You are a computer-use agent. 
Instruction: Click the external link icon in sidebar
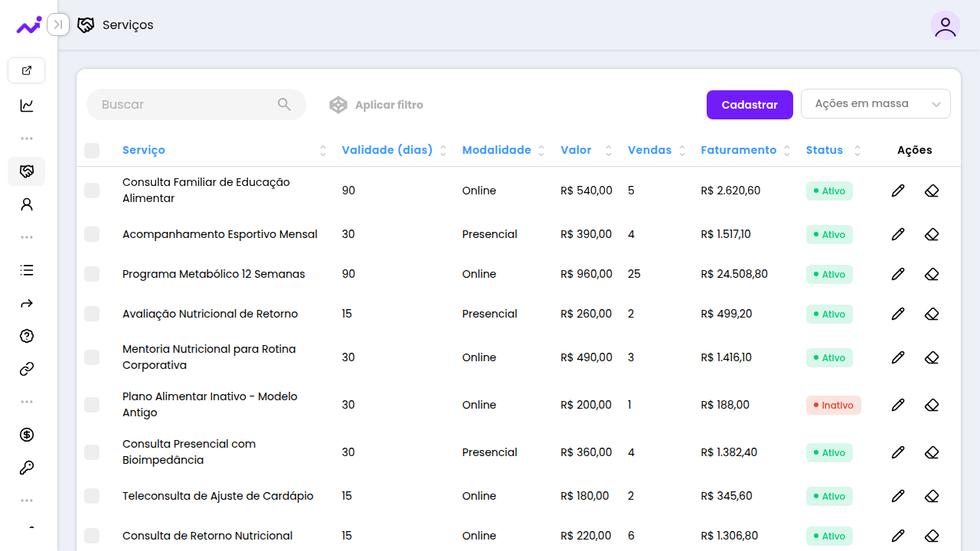[27, 70]
